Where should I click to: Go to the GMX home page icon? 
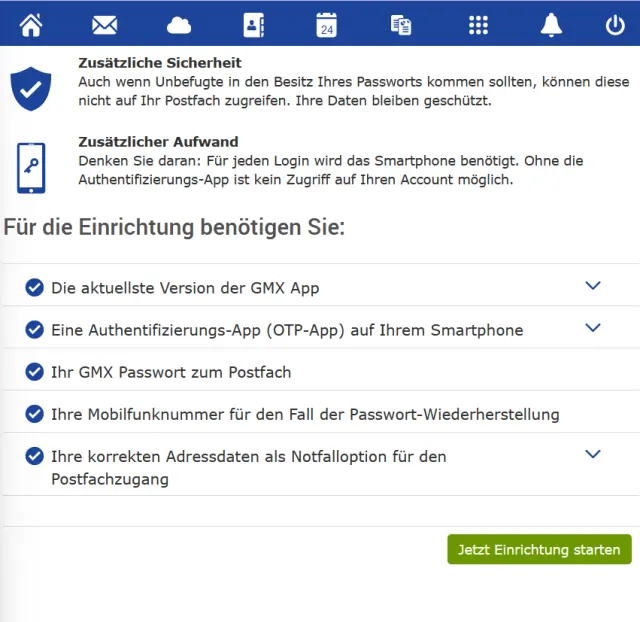[31, 25]
